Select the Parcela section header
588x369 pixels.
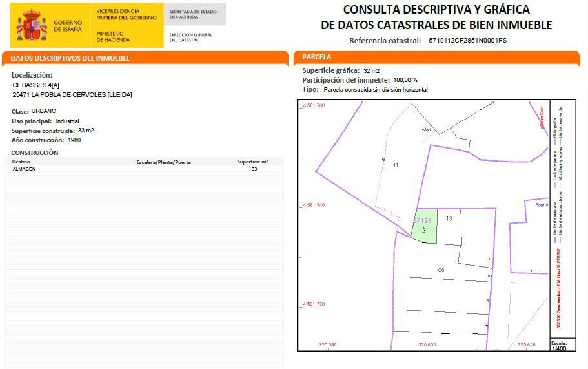(x=439, y=57)
